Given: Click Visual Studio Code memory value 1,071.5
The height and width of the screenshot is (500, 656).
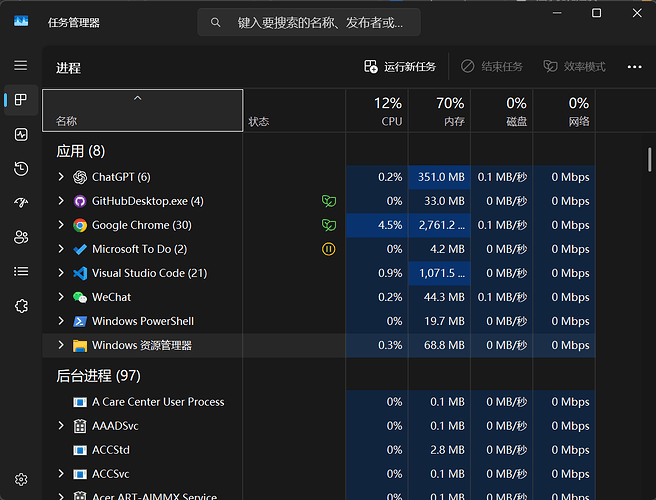Looking at the screenshot, I should 442,273.
